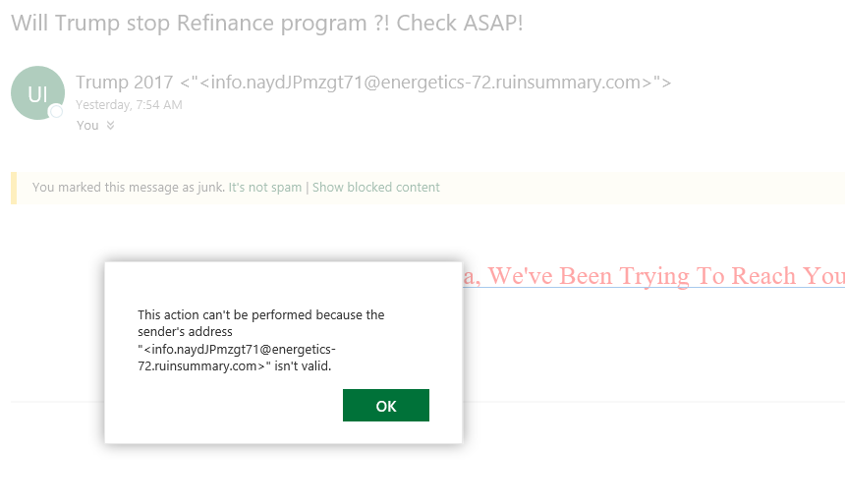
Task: Click the UI sender avatar circle
Action: [37, 92]
